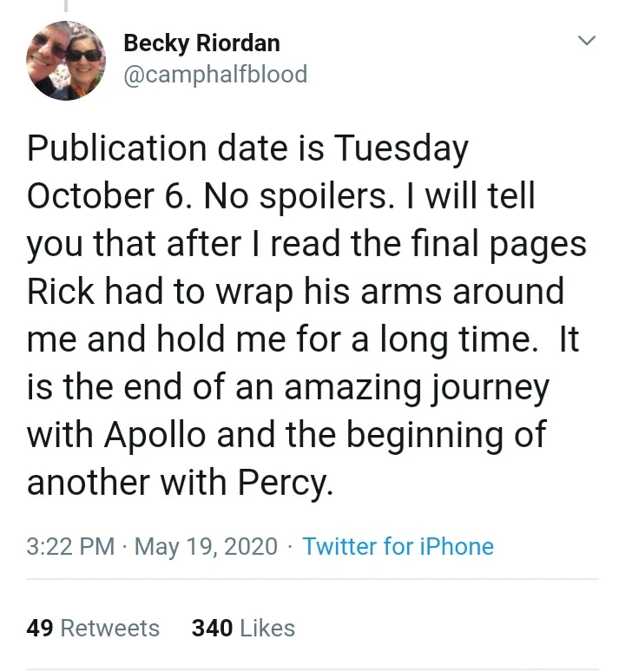Click the text Tuesday in the tweet

[401, 149]
